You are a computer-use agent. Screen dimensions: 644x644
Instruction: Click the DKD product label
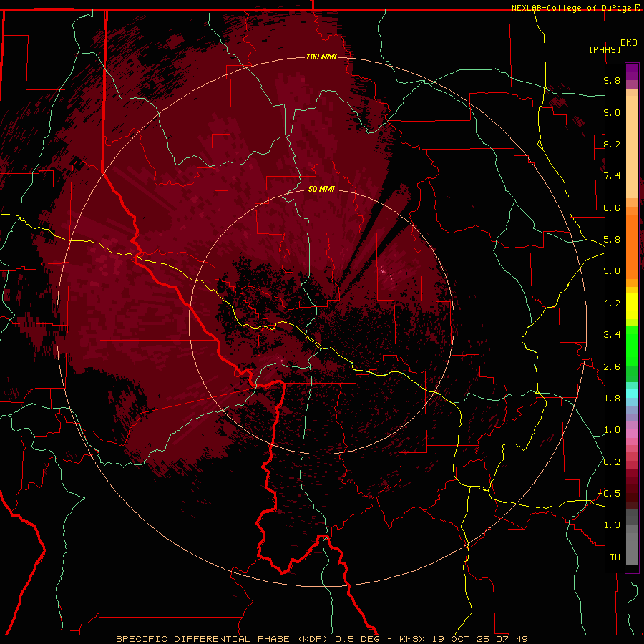tap(629, 43)
